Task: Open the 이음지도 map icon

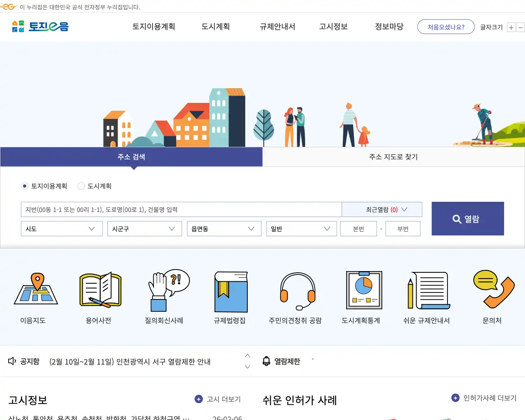Action: point(36,291)
